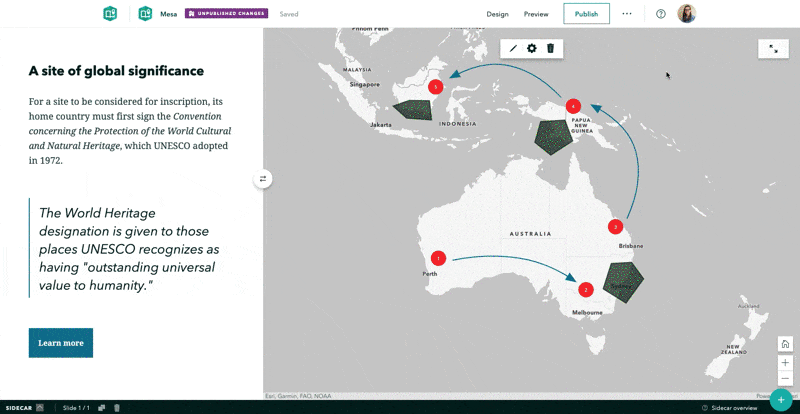
Task: Select the green polygon over Sydney
Action: point(623,283)
